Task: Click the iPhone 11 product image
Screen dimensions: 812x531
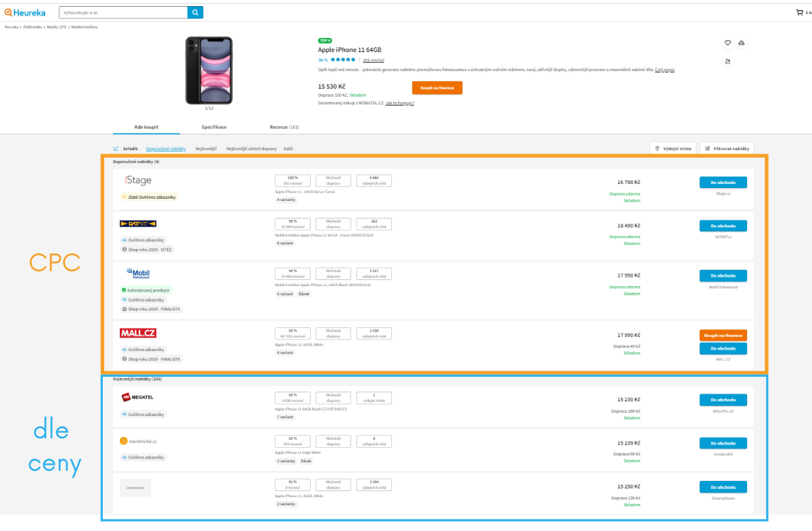Action: (x=208, y=70)
